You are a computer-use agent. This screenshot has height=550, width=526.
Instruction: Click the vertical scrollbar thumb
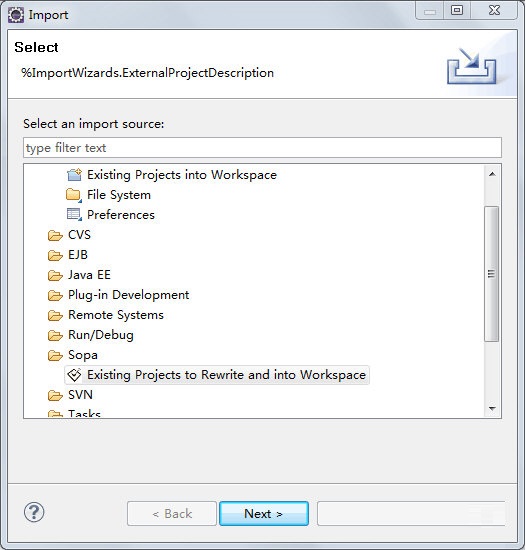click(492, 274)
